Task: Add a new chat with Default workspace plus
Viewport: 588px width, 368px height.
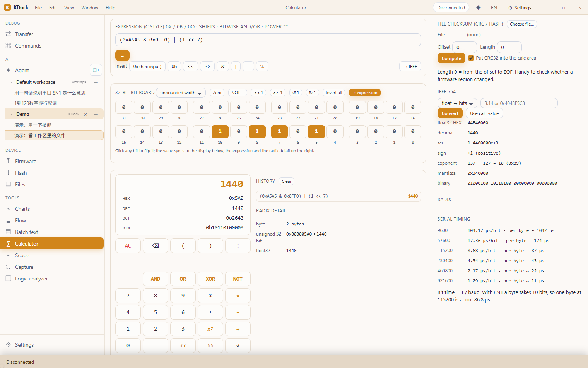Action: coord(96,82)
